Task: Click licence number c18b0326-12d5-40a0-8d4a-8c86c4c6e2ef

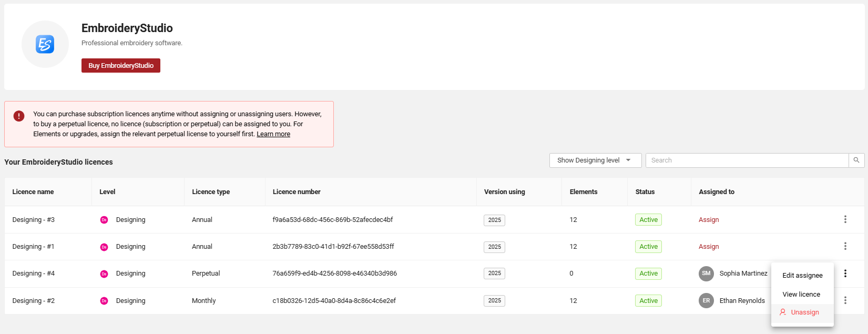Action: [334, 301]
